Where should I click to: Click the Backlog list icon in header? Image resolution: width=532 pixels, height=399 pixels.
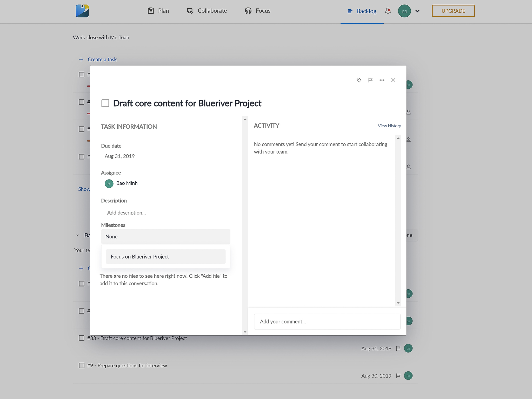pyautogui.click(x=350, y=11)
